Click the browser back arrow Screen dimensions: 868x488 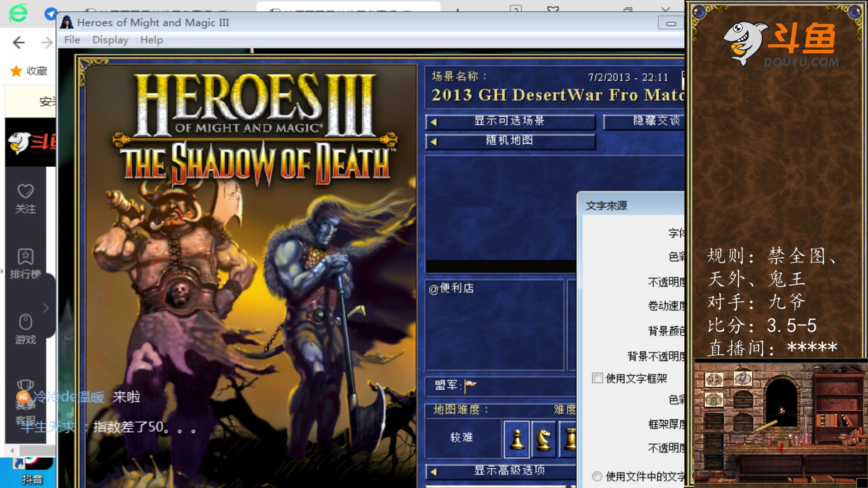point(19,42)
